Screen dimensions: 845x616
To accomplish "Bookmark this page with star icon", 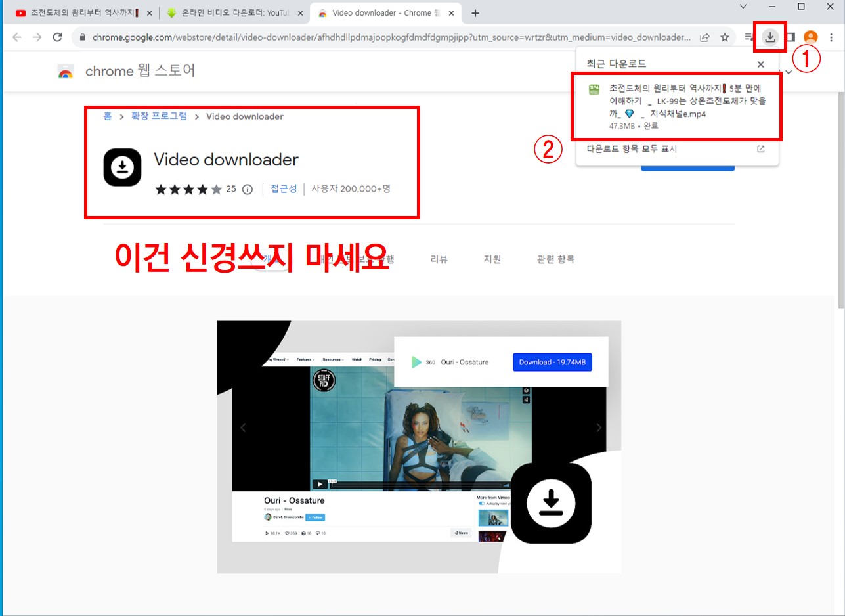I will coord(725,37).
